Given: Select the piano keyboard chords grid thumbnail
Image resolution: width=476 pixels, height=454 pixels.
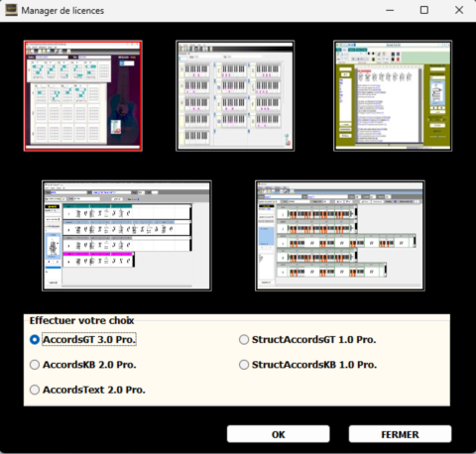Looking at the screenshot, I should point(235,96).
